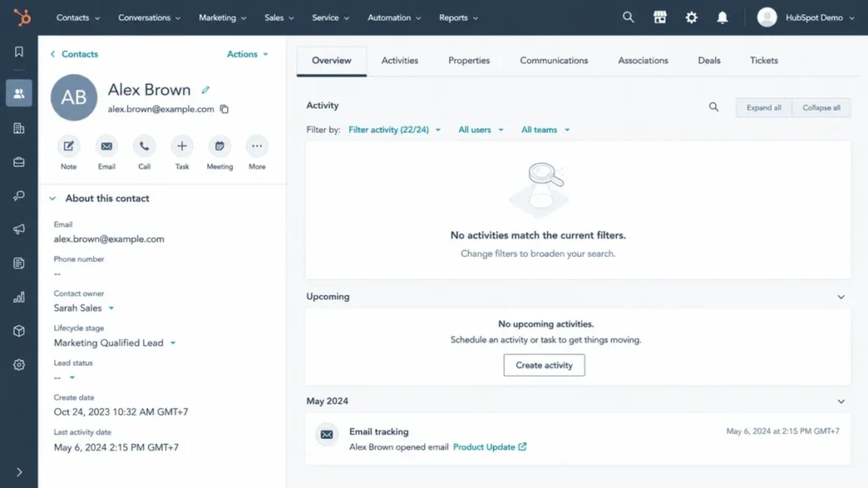Open the Automation menu
The height and width of the screenshot is (488, 868).
[x=394, y=18]
